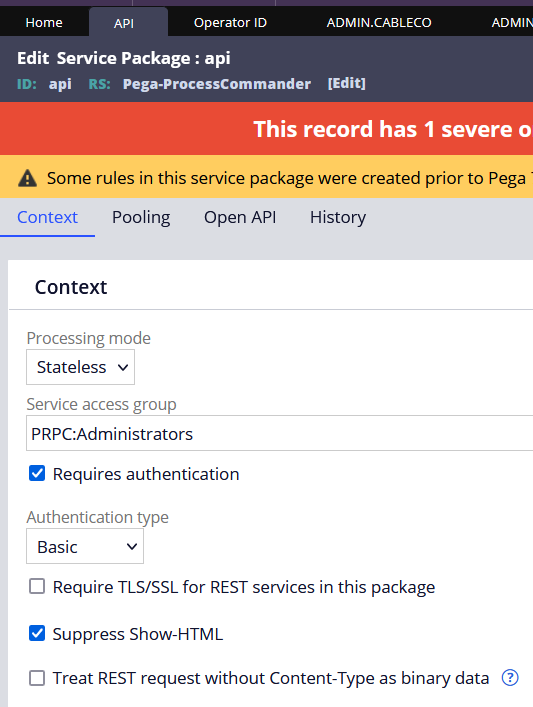The height and width of the screenshot is (707, 533).
Task: Click the Service access group field
Action: [280, 433]
